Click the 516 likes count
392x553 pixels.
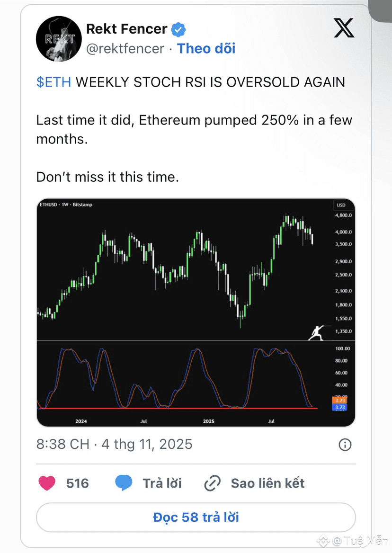click(78, 483)
